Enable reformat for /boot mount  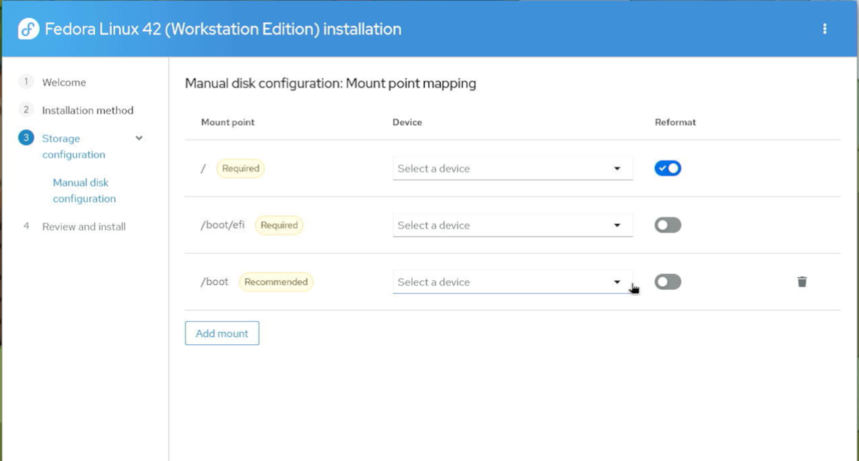coord(668,282)
